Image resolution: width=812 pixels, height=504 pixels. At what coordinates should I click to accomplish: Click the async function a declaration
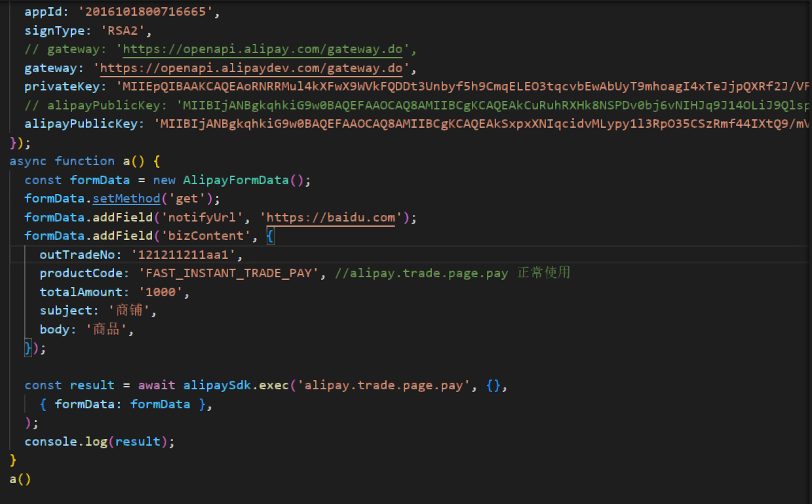pyautogui.click(x=79, y=161)
